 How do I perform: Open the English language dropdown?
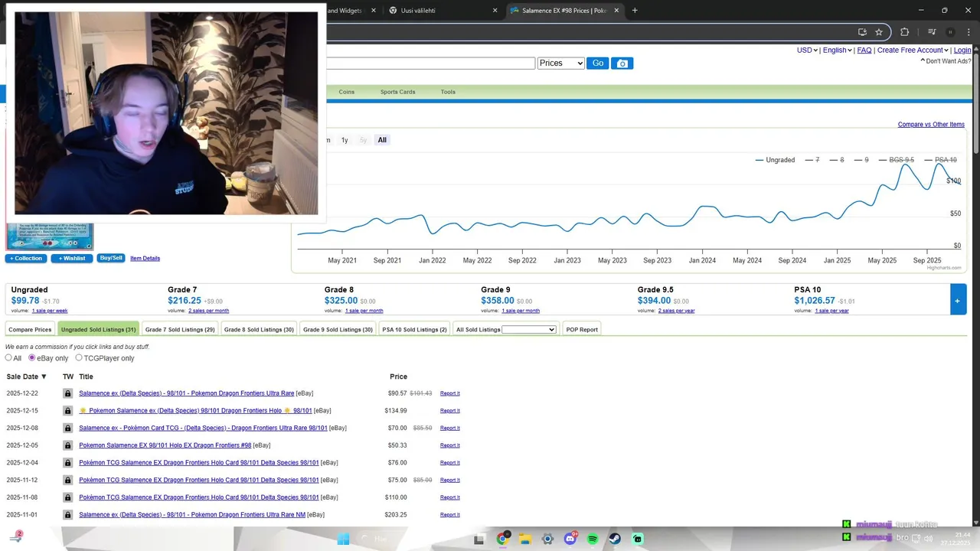[x=837, y=51]
